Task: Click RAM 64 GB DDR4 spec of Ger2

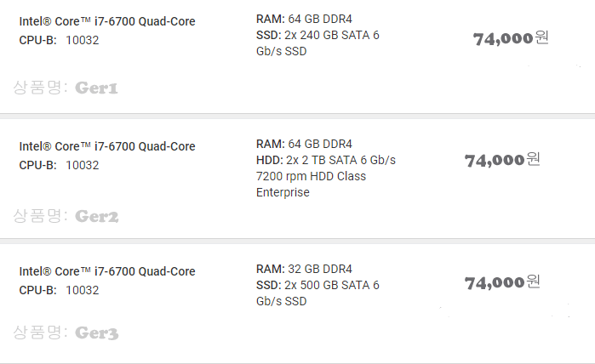Action: pyautogui.click(x=304, y=144)
